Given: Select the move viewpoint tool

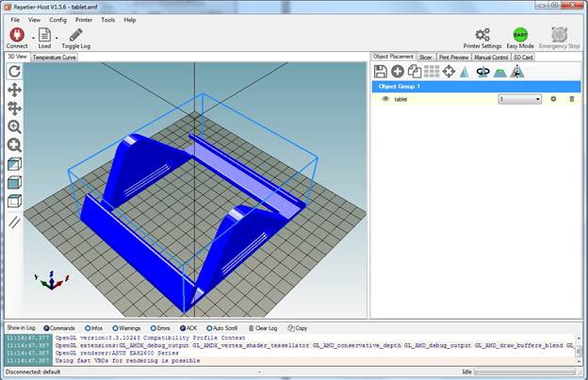Looking at the screenshot, I should coord(14,90).
